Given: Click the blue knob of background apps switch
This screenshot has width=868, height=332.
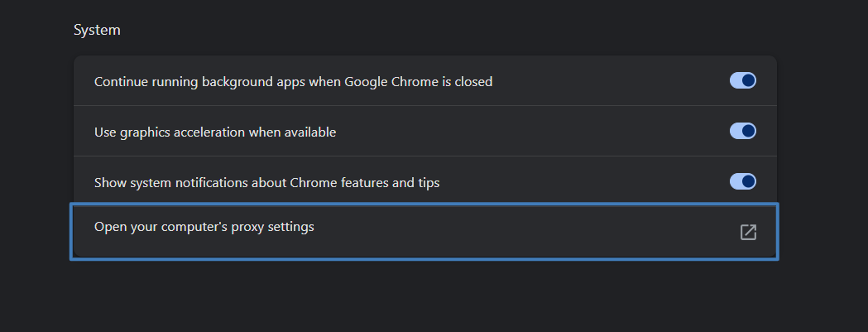Looking at the screenshot, I should coord(748,81).
